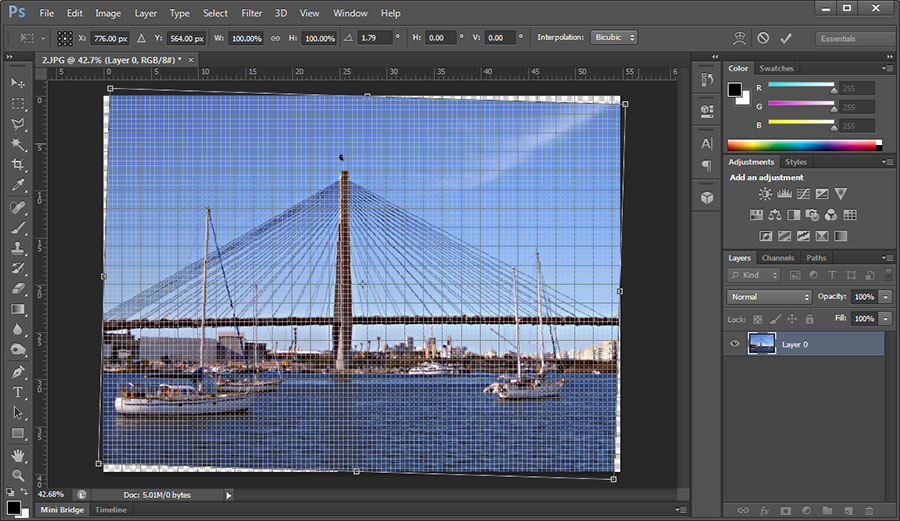Choose the Zoom tool magnifier
900x521 pixels.
18,475
